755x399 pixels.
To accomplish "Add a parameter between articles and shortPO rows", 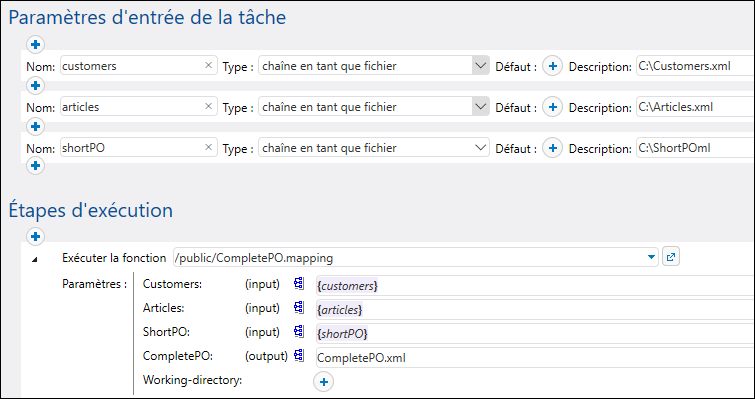I will coord(35,127).
